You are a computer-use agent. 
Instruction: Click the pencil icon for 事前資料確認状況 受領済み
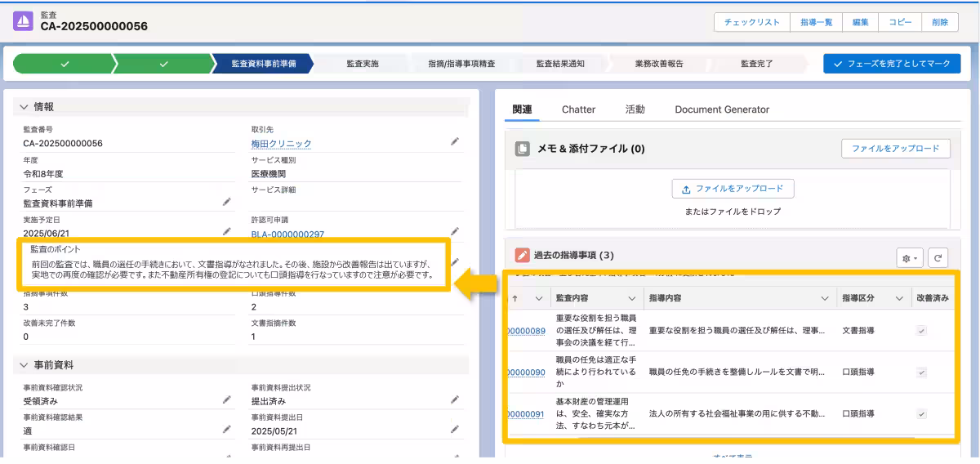[x=226, y=400]
